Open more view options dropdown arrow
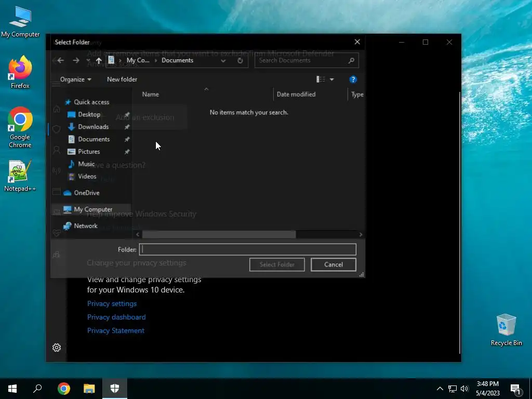532x399 pixels. (x=332, y=79)
